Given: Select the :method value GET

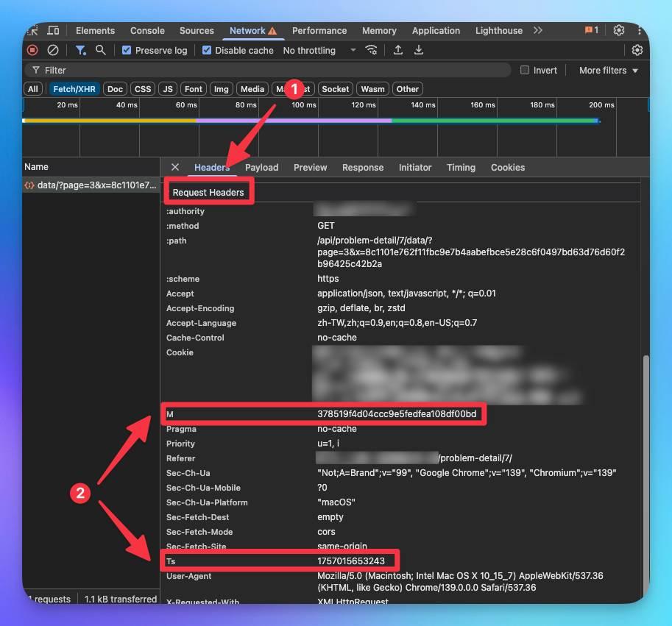Looking at the screenshot, I should click(326, 226).
